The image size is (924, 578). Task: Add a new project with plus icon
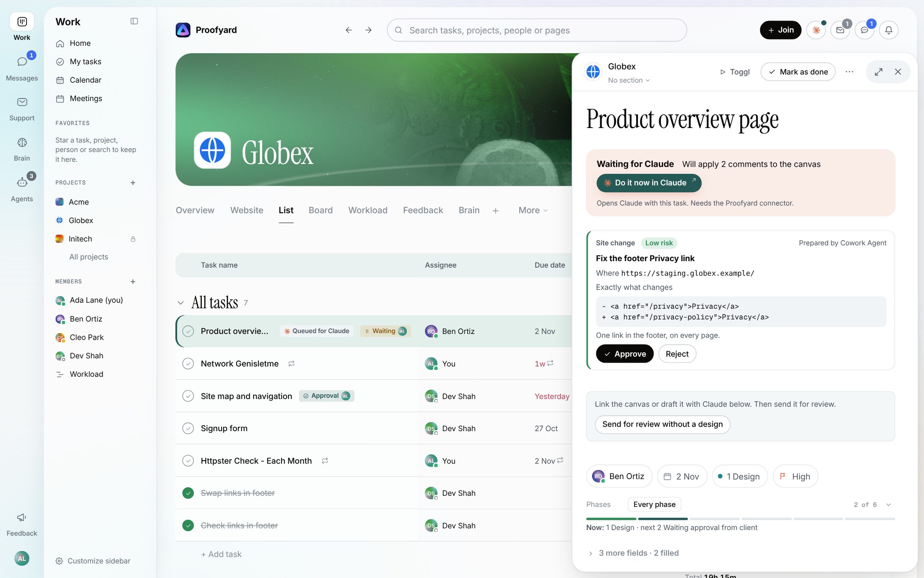tap(133, 183)
